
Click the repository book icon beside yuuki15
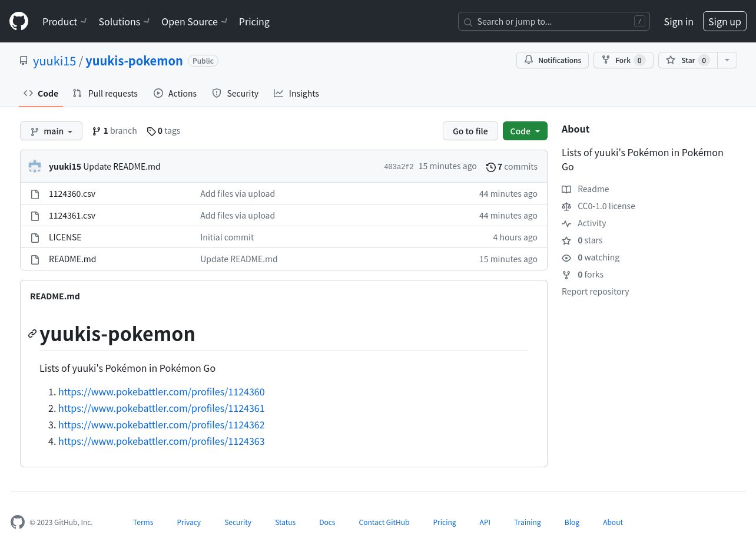24,61
